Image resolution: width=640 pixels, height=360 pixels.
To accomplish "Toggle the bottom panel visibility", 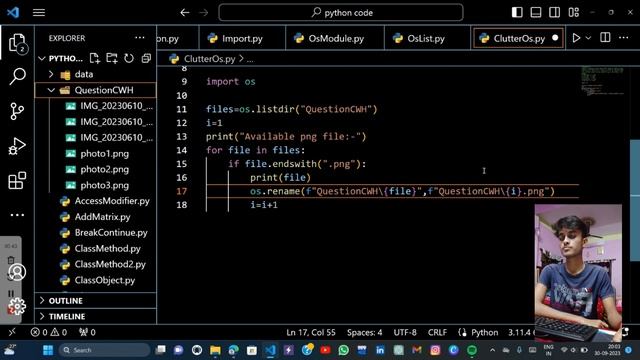I will point(536,12).
